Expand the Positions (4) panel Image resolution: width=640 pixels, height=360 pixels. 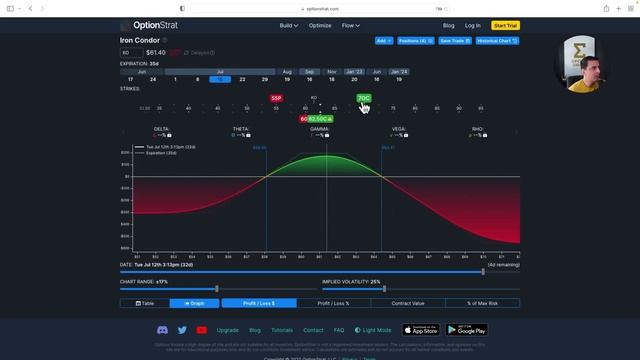coord(416,41)
